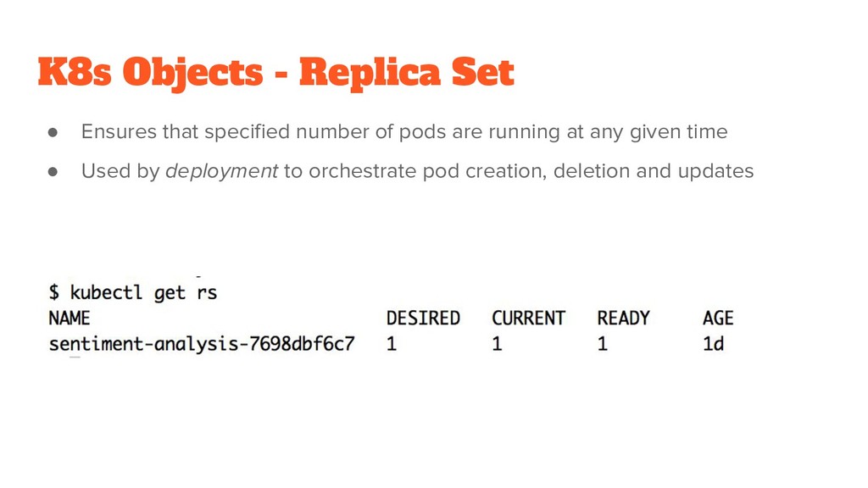Screen dimensions: 868x488
Task: Click the AGE value 1d
Action: pos(713,344)
